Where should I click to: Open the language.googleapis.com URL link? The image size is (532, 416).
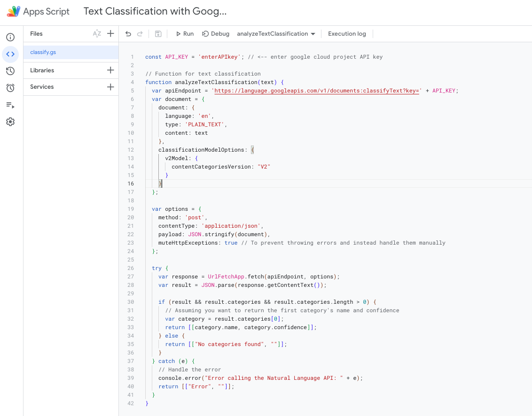tap(317, 91)
